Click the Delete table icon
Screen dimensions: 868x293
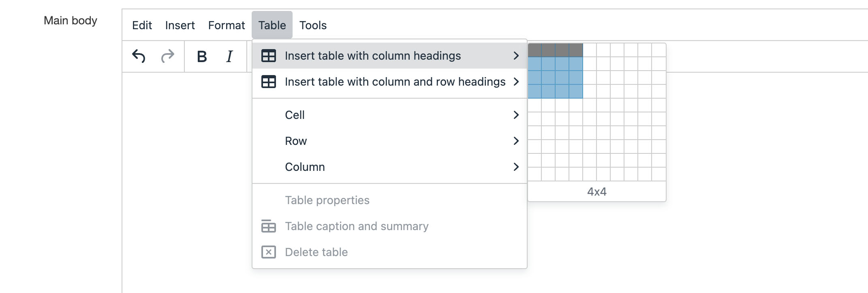click(x=268, y=252)
